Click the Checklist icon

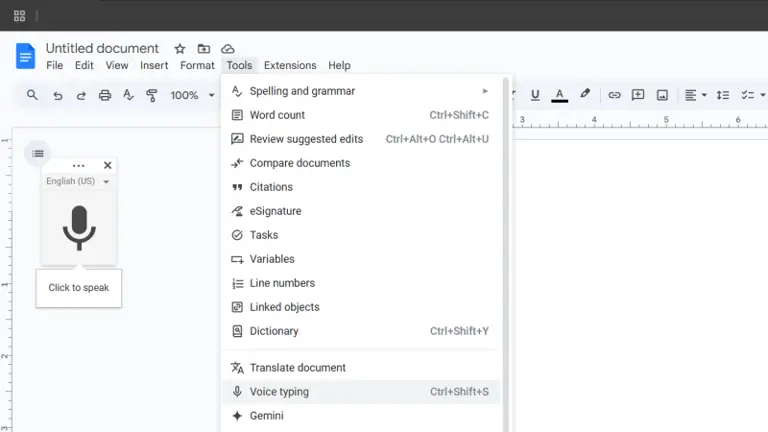point(747,95)
